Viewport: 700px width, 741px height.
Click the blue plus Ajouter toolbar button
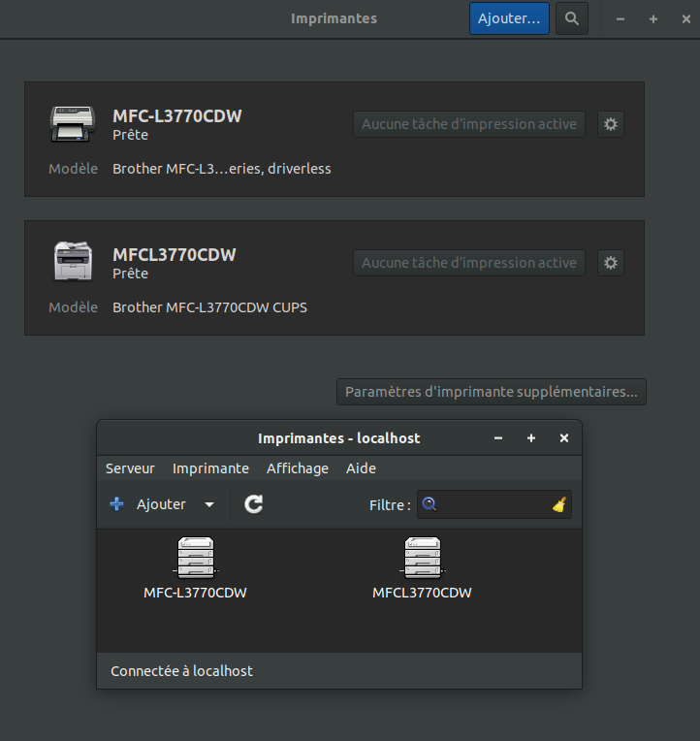[147, 504]
